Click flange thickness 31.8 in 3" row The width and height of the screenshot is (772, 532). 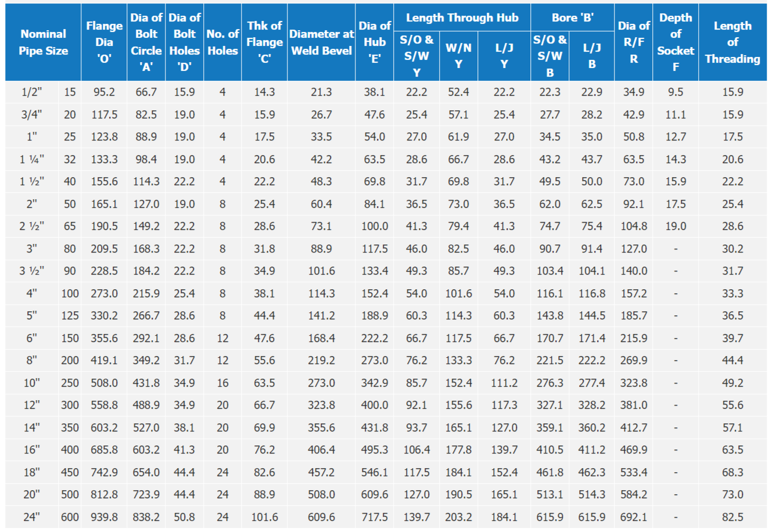(x=264, y=249)
